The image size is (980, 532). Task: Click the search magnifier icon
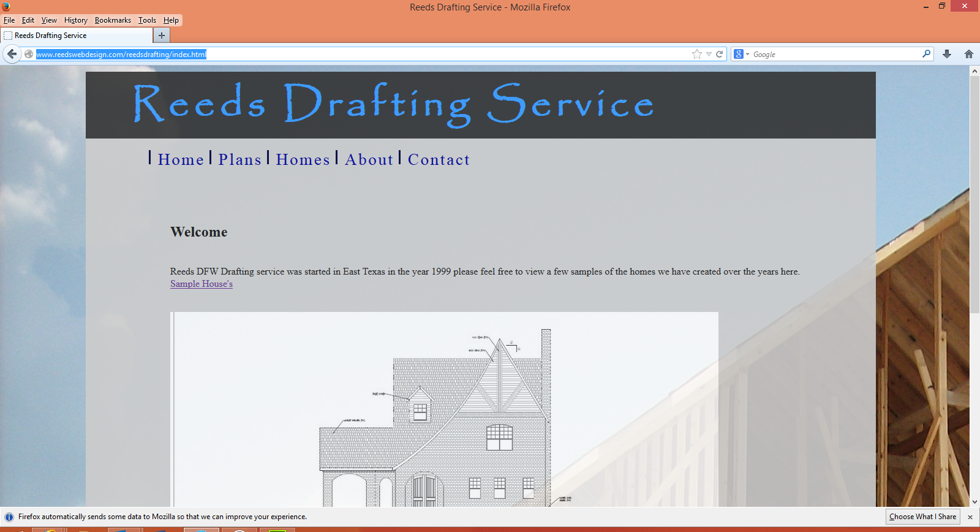pyautogui.click(x=926, y=54)
